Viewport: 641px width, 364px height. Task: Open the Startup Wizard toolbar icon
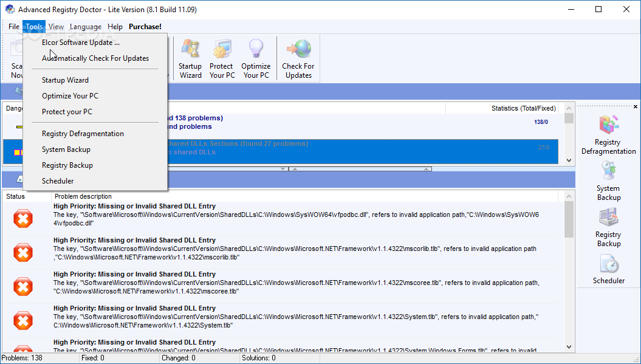pos(190,58)
